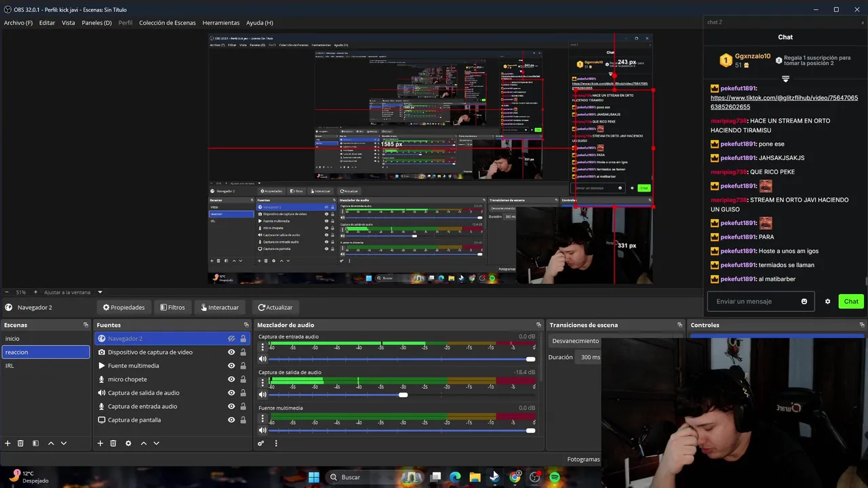Open audio mixer options menu dots
The width and height of the screenshot is (868, 488).
click(x=276, y=443)
